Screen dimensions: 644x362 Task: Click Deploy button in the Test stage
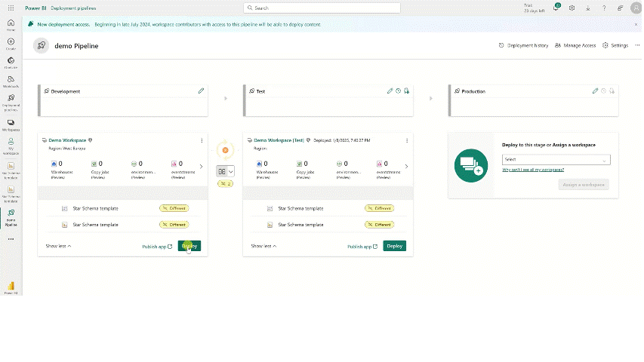[x=394, y=246]
